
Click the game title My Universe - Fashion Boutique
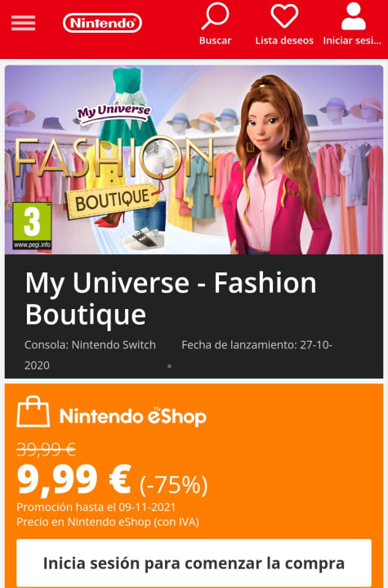click(x=171, y=298)
